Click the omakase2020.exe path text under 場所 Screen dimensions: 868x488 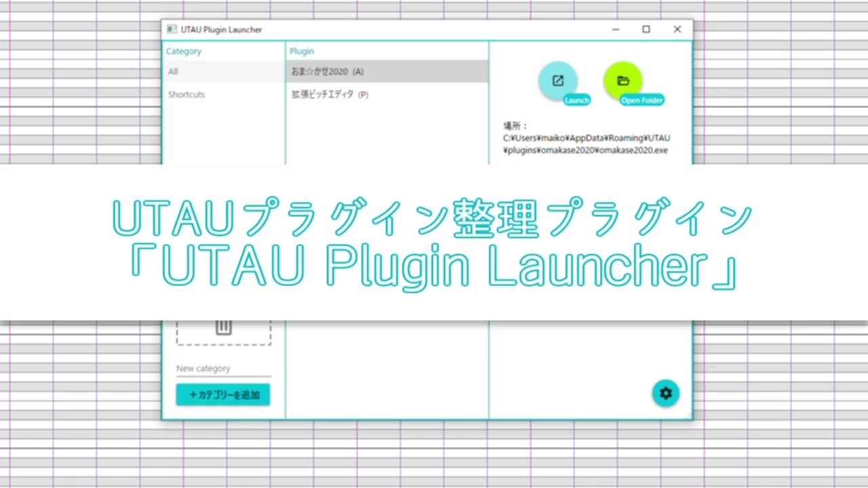point(585,144)
